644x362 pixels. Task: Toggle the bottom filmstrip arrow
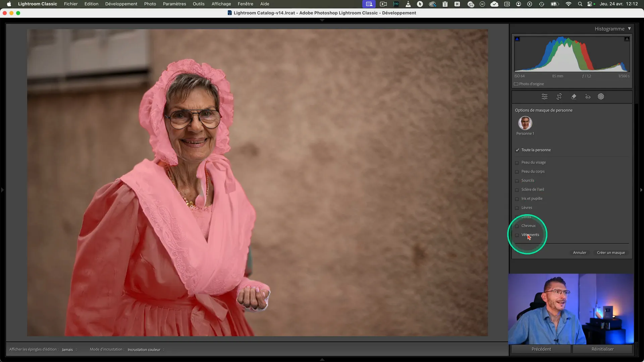coord(322,360)
